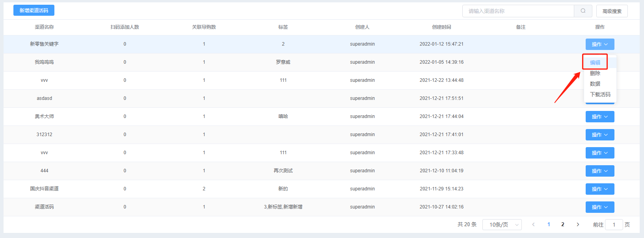Open 操作 dropdown for 444 row
Screen dimensions: 644x238
pyautogui.click(x=599, y=171)
